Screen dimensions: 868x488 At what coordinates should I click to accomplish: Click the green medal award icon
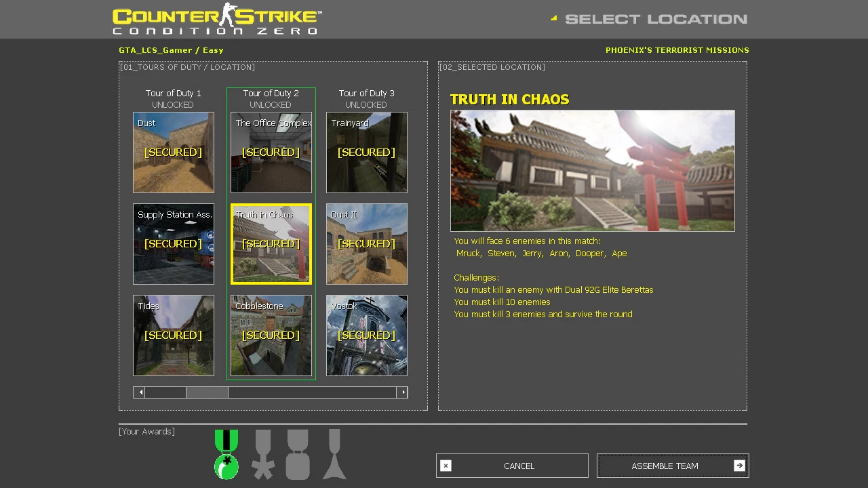226,455
